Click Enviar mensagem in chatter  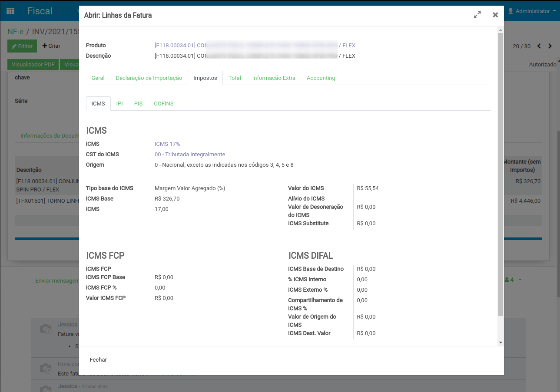coord(57,281)
